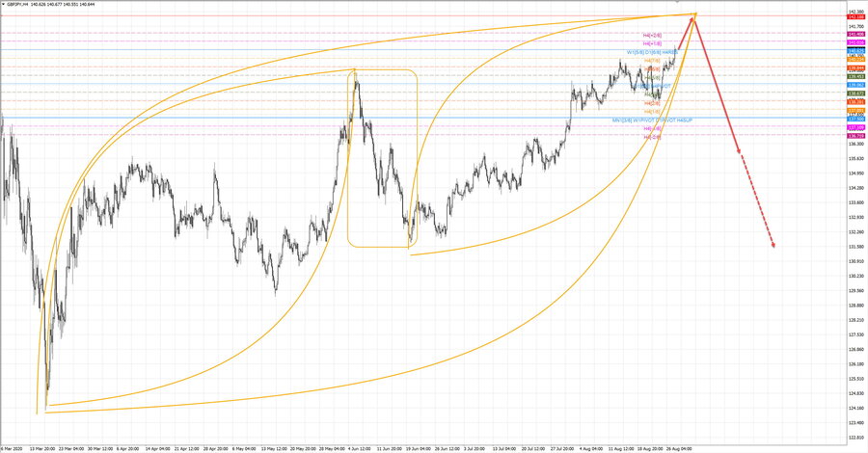Click the 27 Jul 20:00 time label
This screenshot has width=868, height=453.
coord(563,448)
